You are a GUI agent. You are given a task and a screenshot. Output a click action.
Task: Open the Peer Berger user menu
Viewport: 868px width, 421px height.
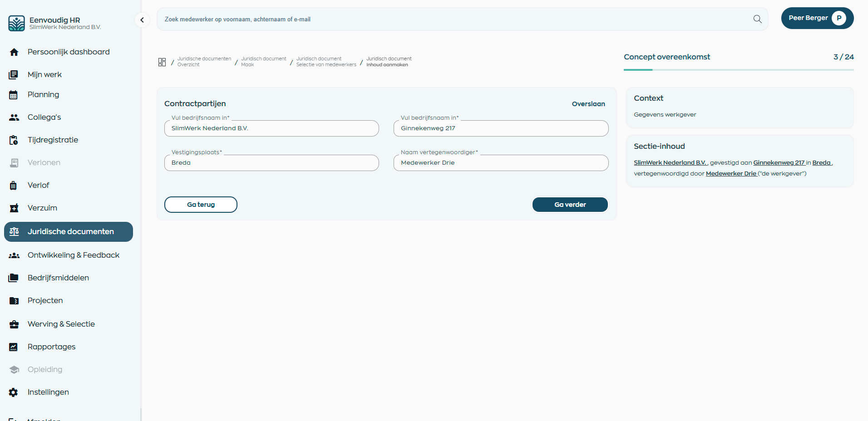tap(817, 18)
